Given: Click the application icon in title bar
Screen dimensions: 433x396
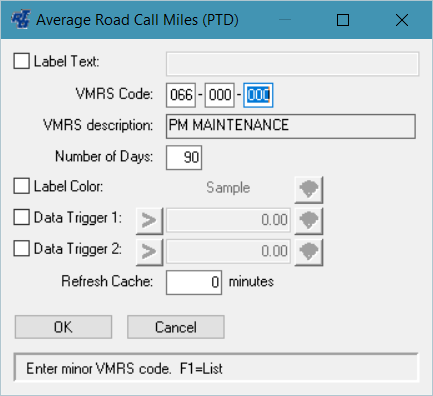Looking at the screenshot, I should pyautogui.click(x=21, y=20).
